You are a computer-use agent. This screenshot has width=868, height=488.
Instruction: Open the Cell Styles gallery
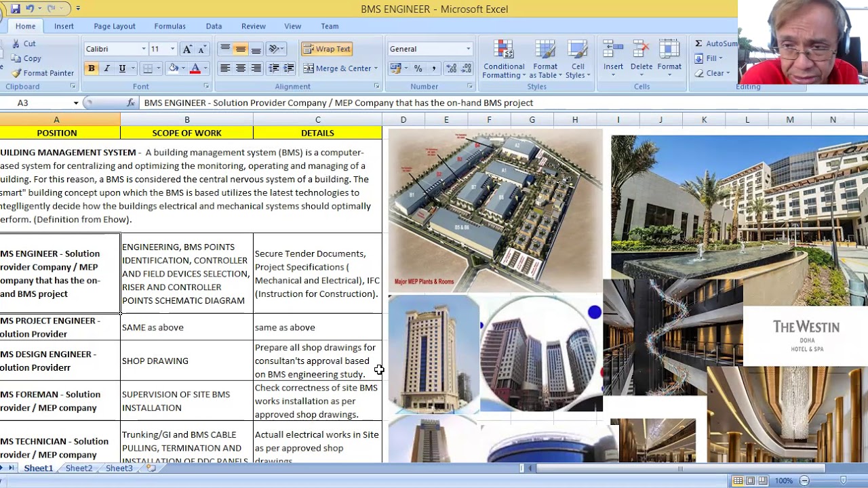578,60
